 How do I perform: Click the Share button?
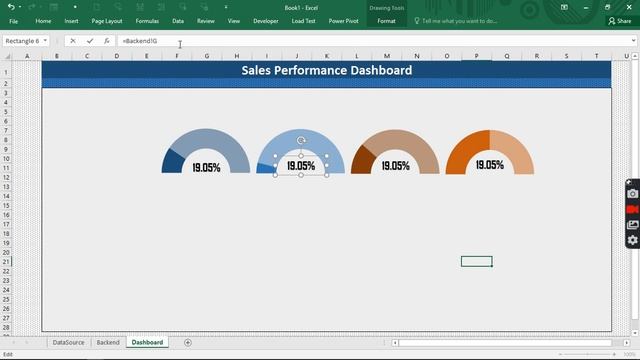pyautogui.click(x=620, y=21)
